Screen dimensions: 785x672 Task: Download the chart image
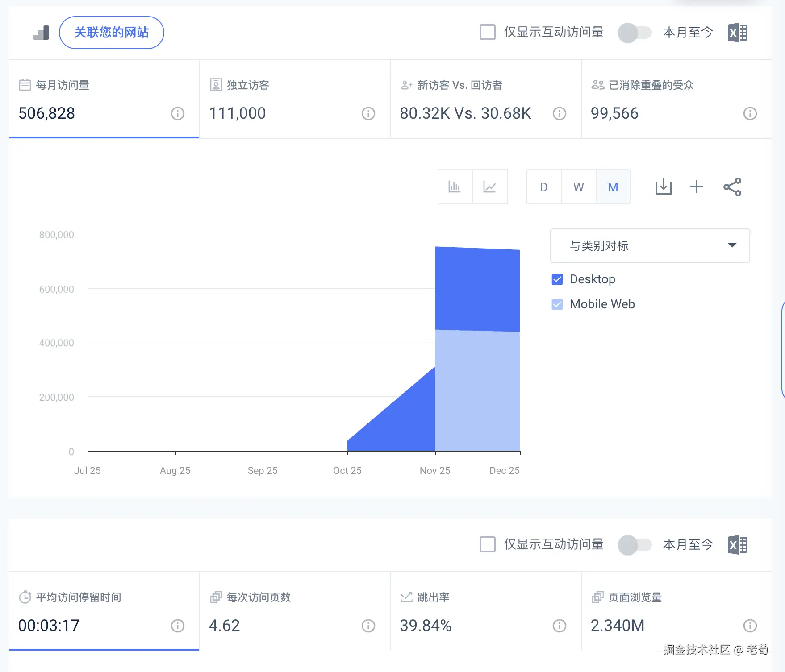pos(664,187)
